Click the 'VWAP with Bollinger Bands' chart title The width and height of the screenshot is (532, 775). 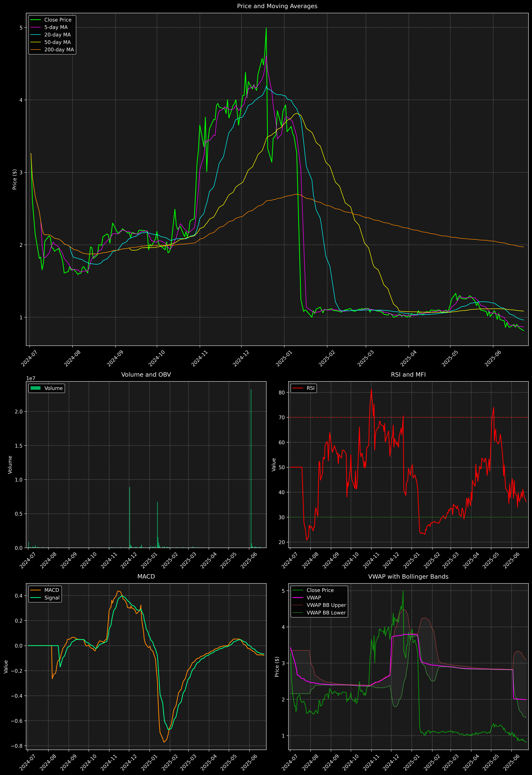coord(408,577)
